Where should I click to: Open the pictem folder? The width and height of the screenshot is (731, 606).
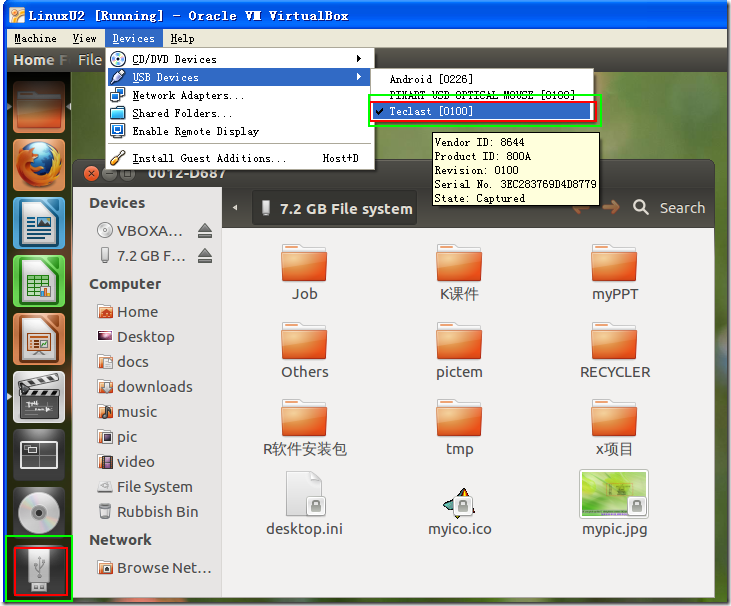[459, 351]
